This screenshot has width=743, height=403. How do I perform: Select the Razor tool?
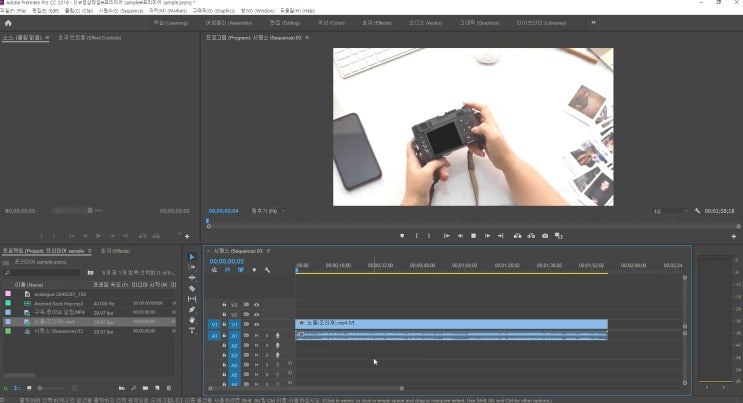192,288
